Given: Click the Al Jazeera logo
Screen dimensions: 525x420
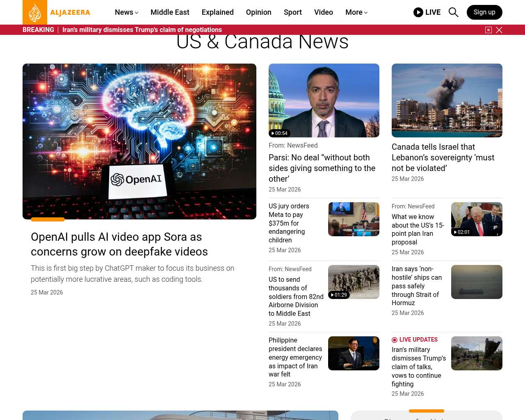Looking at the screenshot, I should click(57, 12).
